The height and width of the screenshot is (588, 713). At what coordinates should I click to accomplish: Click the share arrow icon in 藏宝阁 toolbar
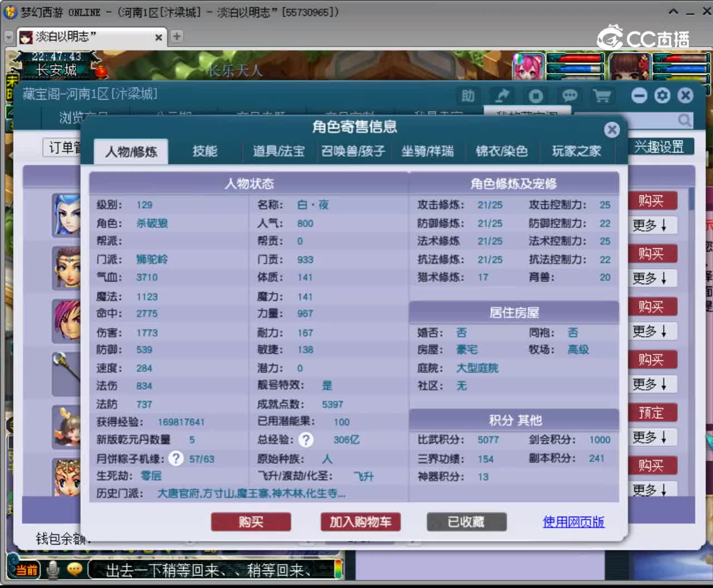502,96
